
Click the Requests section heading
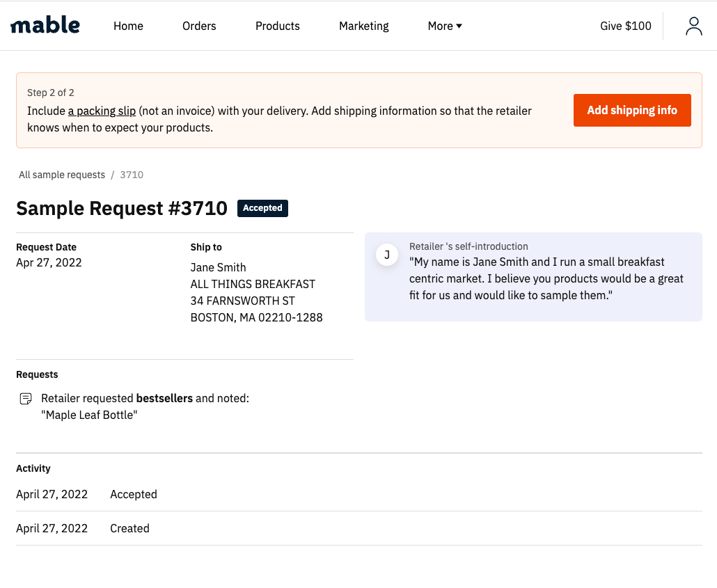37,374
